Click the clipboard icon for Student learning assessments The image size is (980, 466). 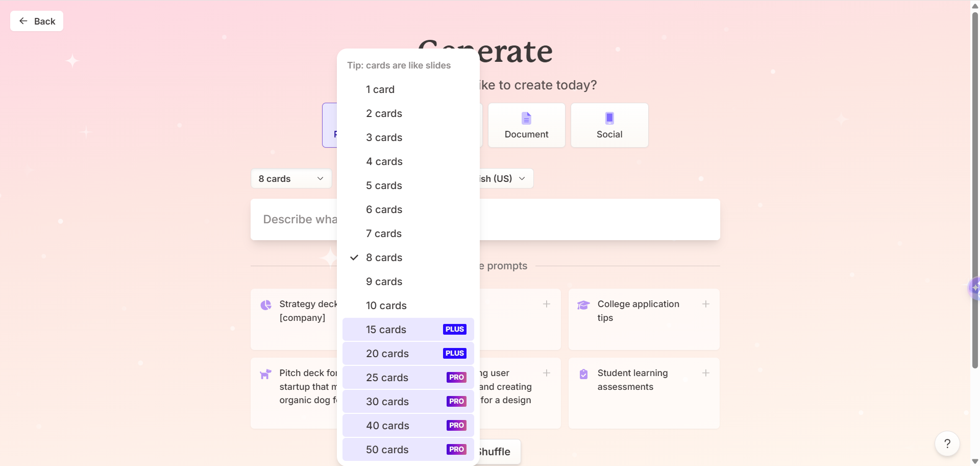point(583,374)
